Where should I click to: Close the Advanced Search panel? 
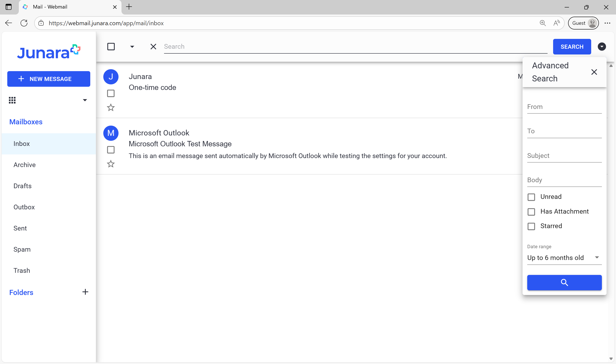594,72
